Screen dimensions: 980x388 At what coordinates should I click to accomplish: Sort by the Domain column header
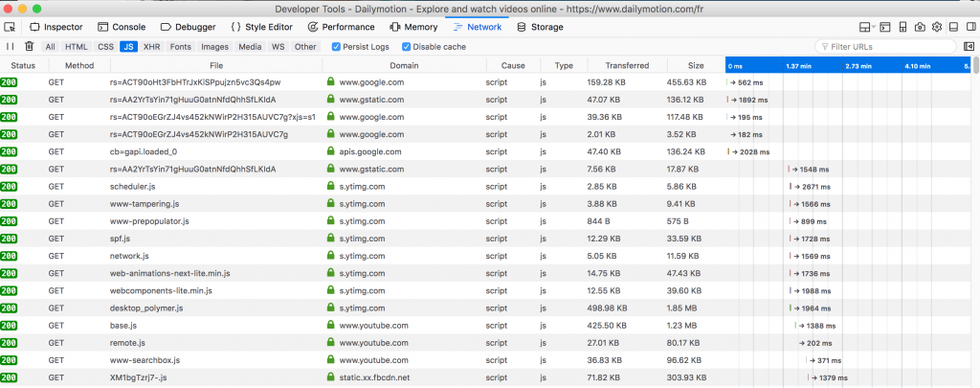click(405, 65)
